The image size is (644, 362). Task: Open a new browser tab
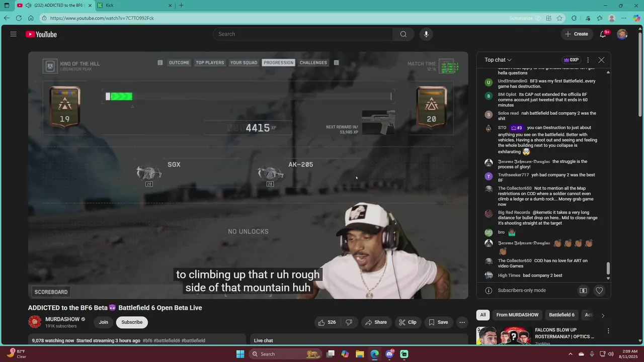click(181, 6)
